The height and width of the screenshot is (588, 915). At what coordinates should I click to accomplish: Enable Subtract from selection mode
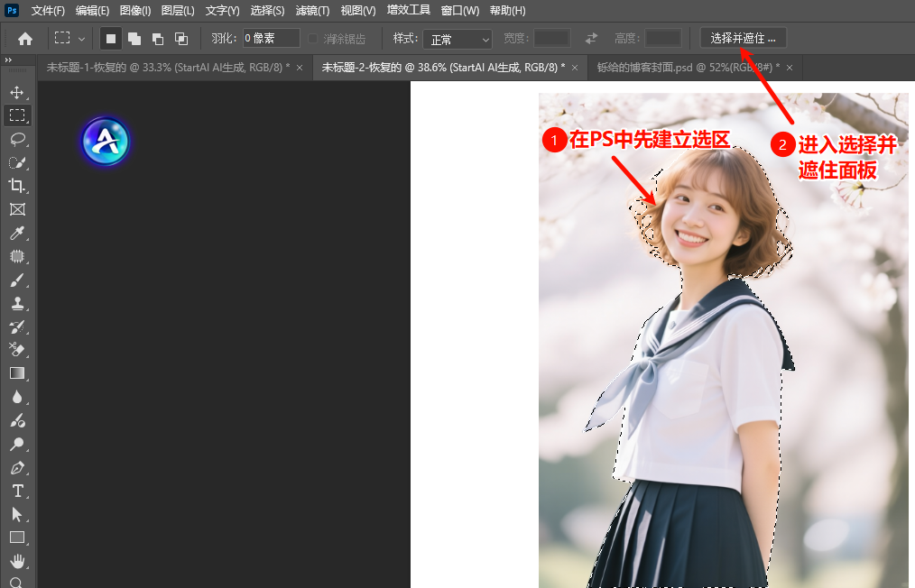tap(157, 39)
